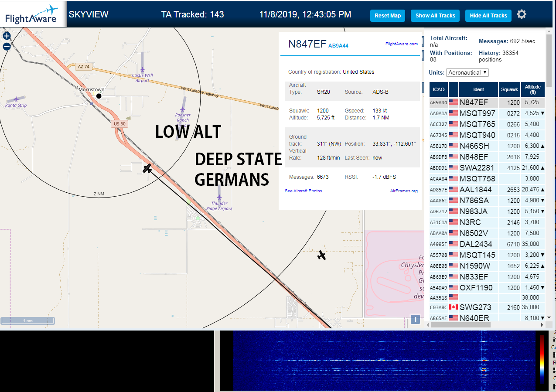Click Ranta Strip airport marker

[x=16, y=99]
